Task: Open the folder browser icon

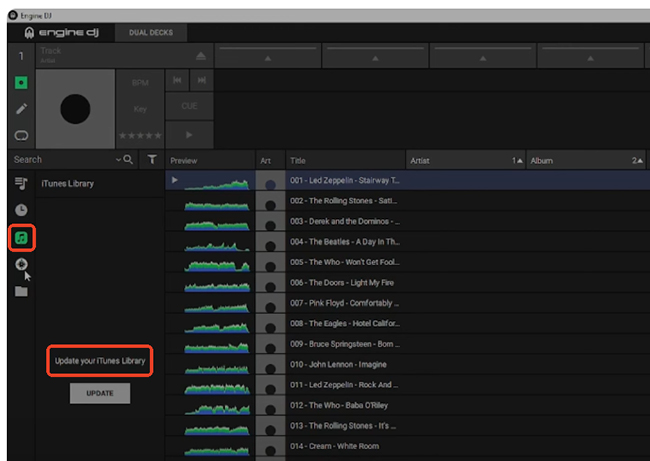Action: [x=21, y=291]
